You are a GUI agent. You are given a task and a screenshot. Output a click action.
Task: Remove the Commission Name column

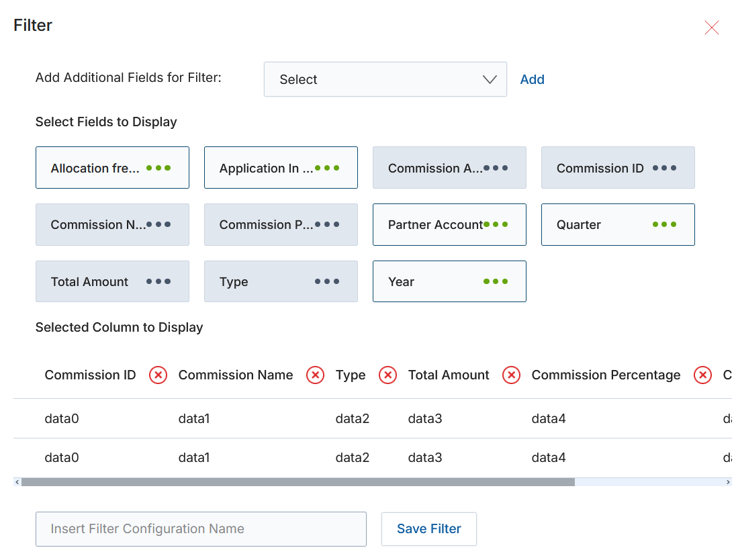[315, 375]
